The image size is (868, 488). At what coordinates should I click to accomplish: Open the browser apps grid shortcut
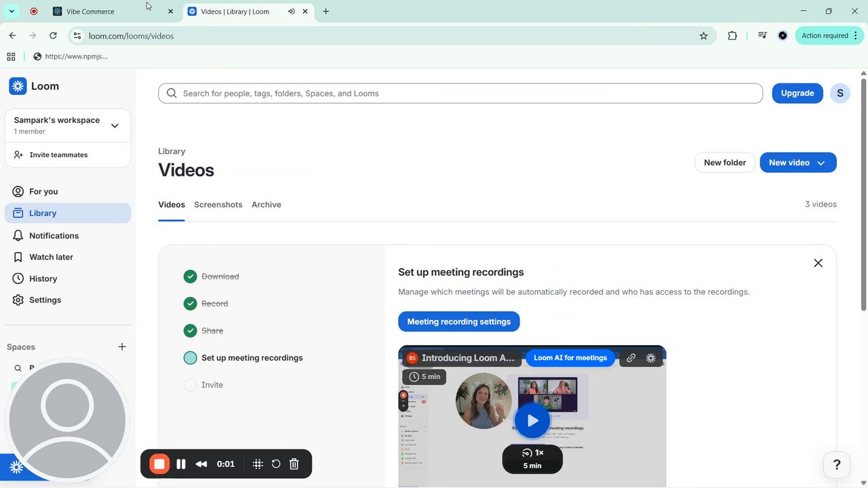tap(11, 57)
